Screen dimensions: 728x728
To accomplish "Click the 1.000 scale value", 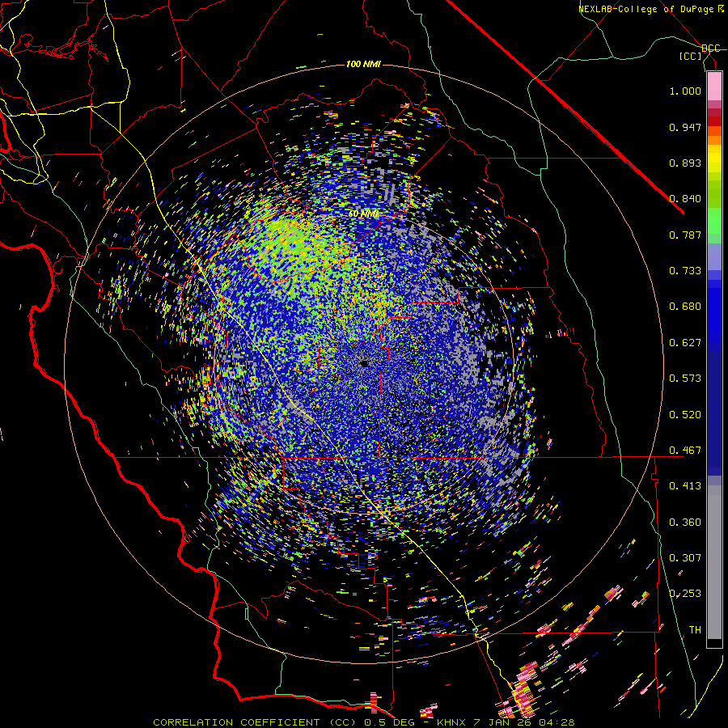I will tap(685, 91).
